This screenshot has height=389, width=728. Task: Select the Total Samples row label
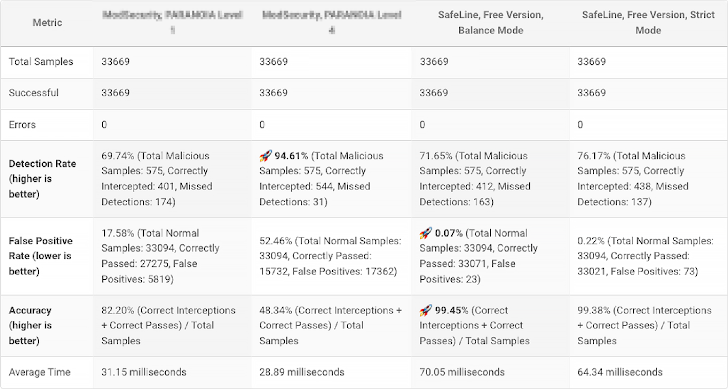(x=41, y=62)
